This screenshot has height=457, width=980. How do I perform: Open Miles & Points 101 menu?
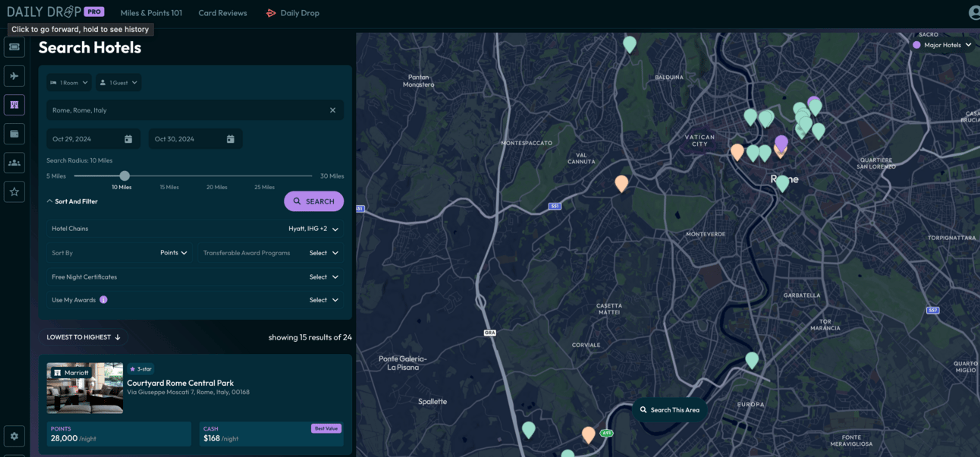click(151, 13)
